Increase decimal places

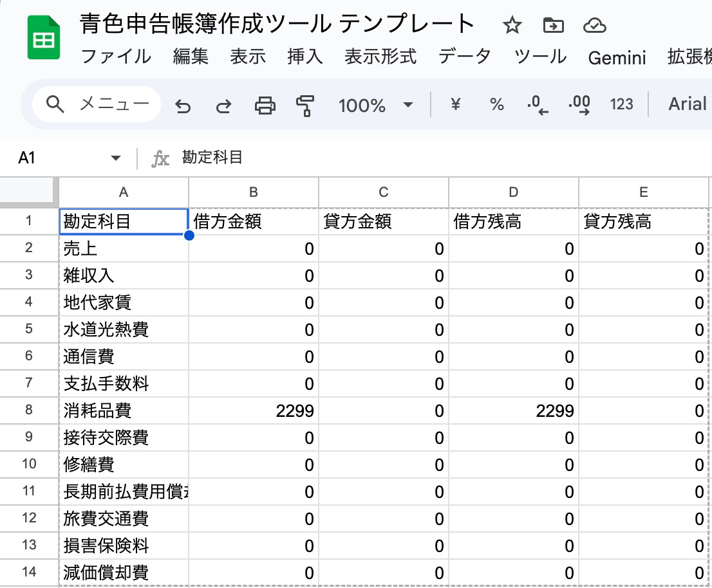579,105
